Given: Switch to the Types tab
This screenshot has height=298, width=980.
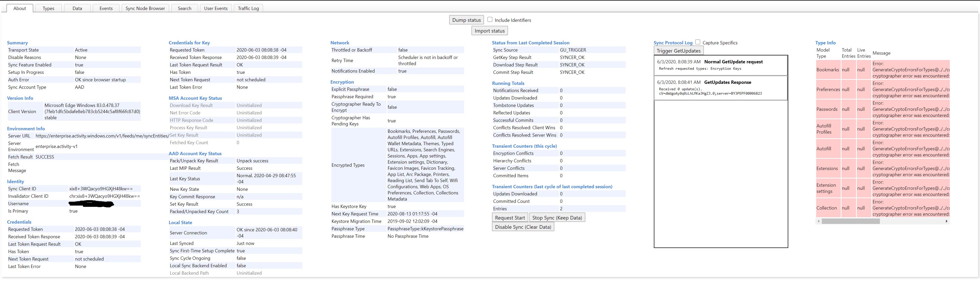Looking at the screenshot, I should (48, 8).
